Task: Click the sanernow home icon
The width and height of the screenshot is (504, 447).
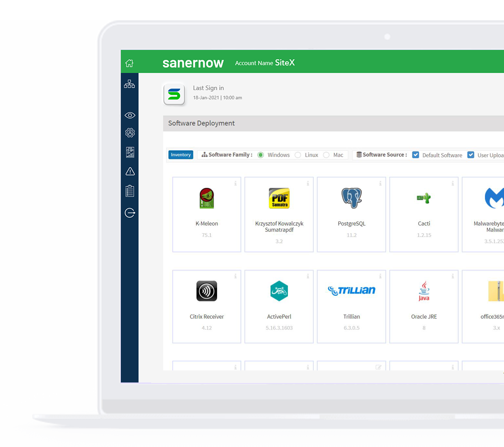Action: [x=129, y=62]
